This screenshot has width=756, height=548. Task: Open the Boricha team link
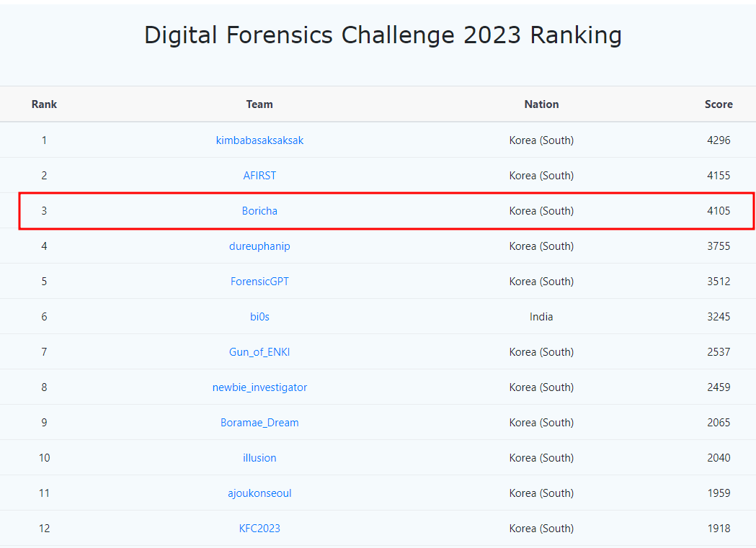259,211
